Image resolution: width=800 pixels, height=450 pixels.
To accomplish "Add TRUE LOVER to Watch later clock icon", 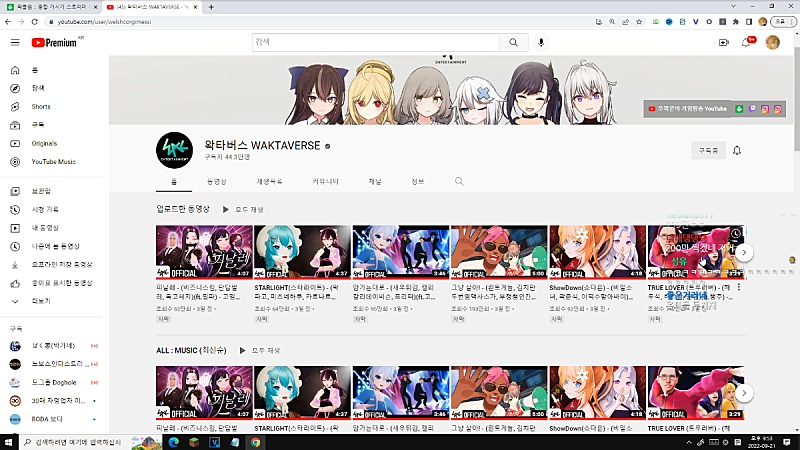I will pos(735,234).
